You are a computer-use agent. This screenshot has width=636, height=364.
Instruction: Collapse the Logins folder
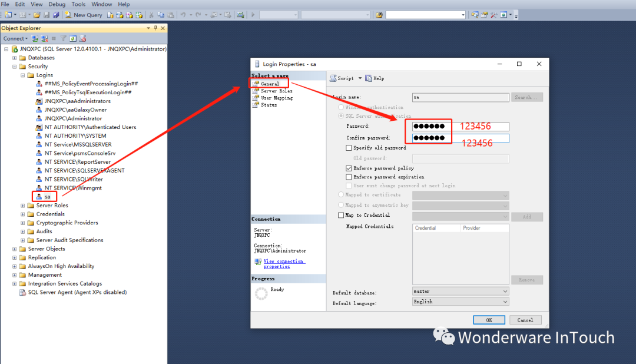23,75
